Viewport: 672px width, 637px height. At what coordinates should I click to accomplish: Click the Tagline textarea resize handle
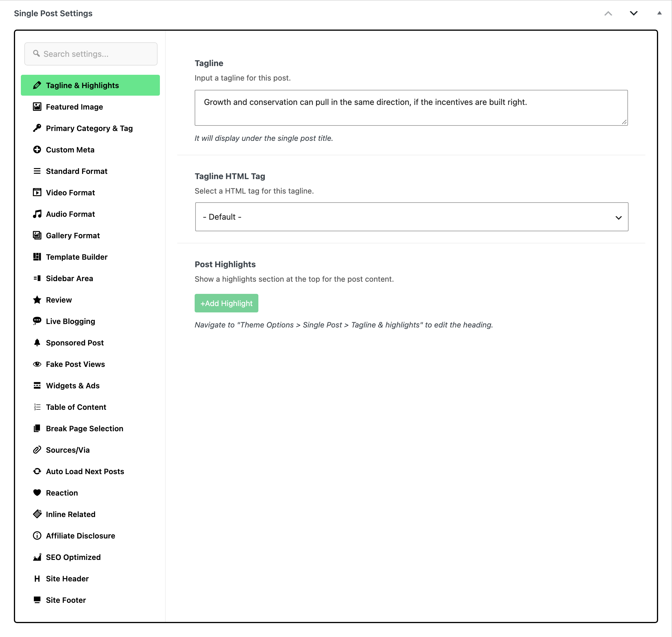[624, 122]
